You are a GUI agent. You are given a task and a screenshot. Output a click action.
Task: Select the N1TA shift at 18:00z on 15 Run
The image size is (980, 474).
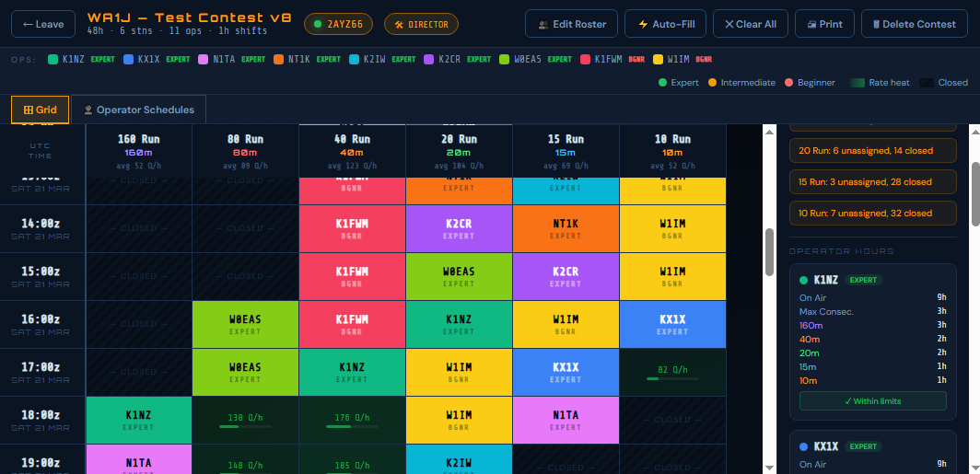566,420
